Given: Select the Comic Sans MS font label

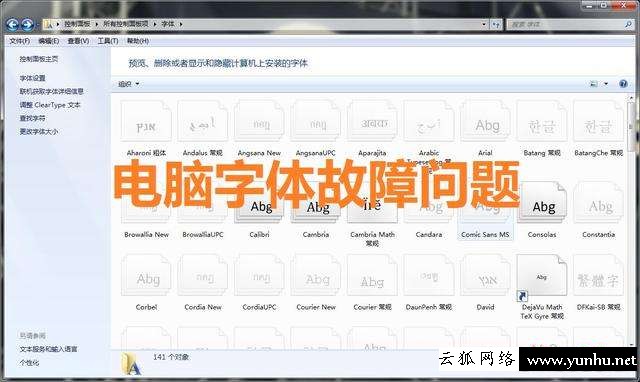Looking at the screenshot, I should (x=485, y=235).
